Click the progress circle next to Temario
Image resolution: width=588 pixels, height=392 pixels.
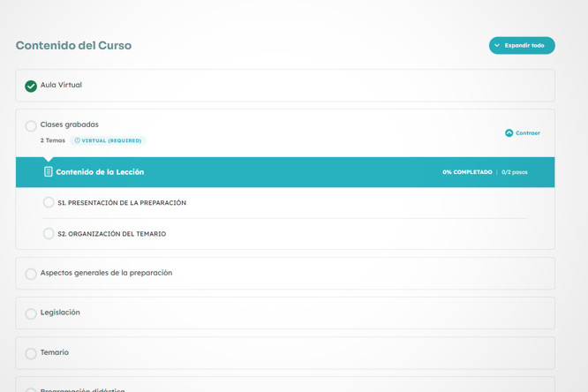[x=31, y=353]
